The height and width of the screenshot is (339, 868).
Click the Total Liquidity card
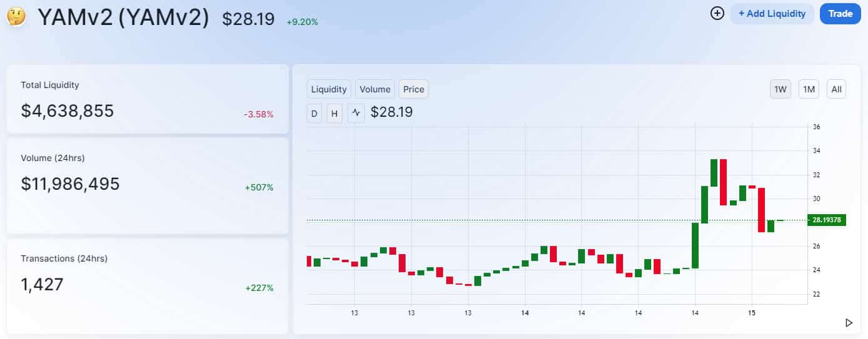[x=147, y=99]
